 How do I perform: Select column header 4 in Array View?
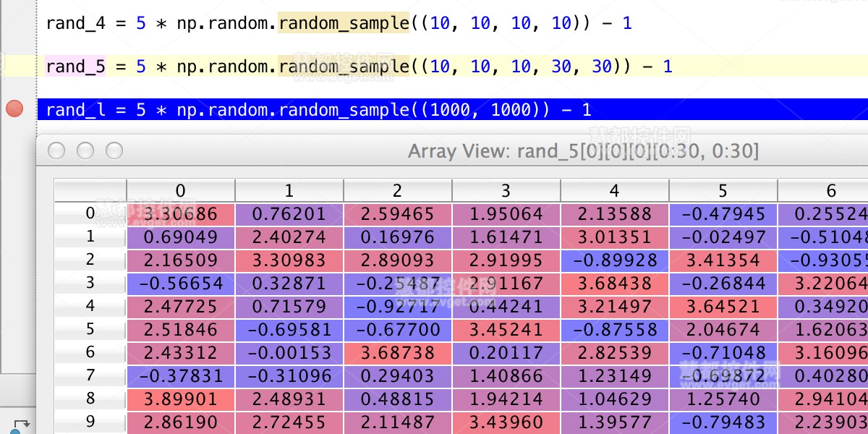pyautogui.click(x=615, y=191)
